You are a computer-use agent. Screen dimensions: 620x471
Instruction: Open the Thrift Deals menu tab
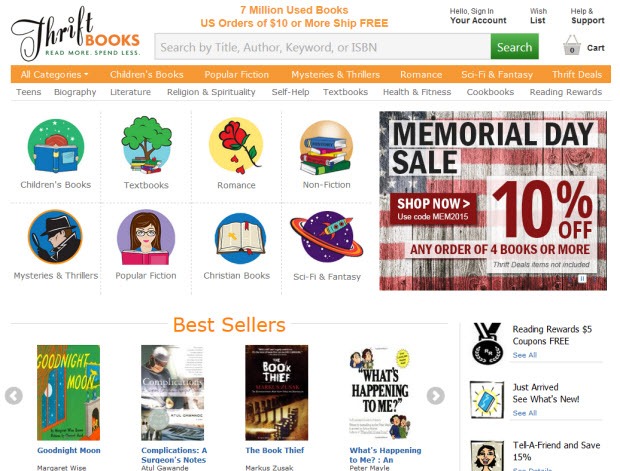click(577, 74)
